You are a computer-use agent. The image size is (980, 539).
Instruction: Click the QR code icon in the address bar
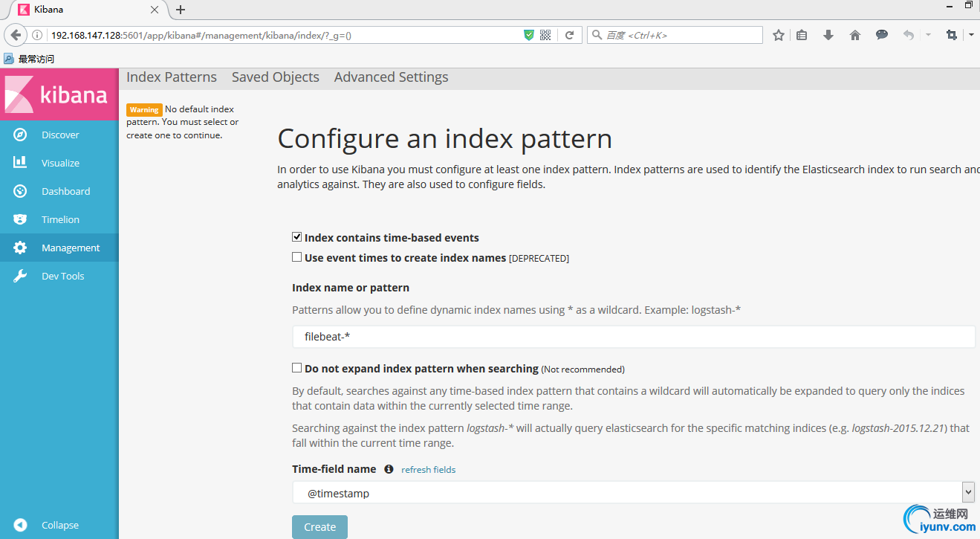click(x=545, y=35)
